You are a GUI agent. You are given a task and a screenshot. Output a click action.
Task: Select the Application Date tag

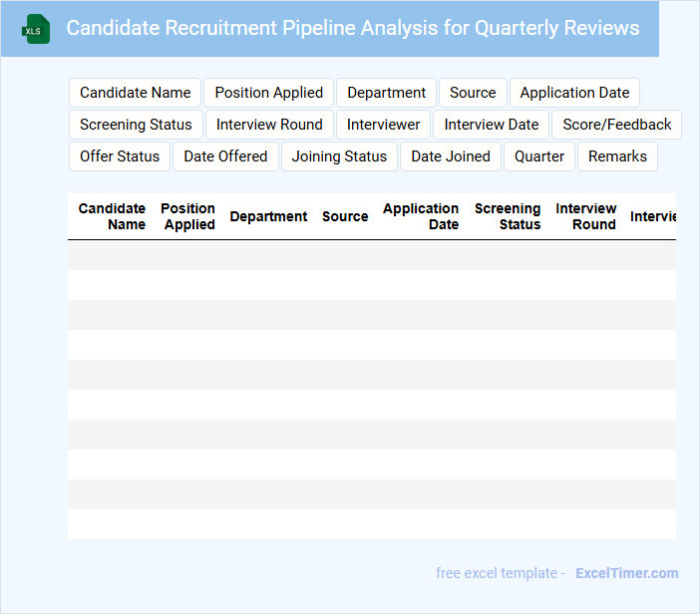point(574,93)
